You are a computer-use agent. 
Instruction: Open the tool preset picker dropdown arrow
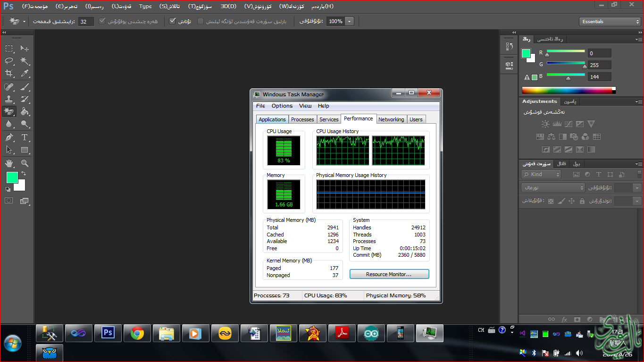pos(24,21)
